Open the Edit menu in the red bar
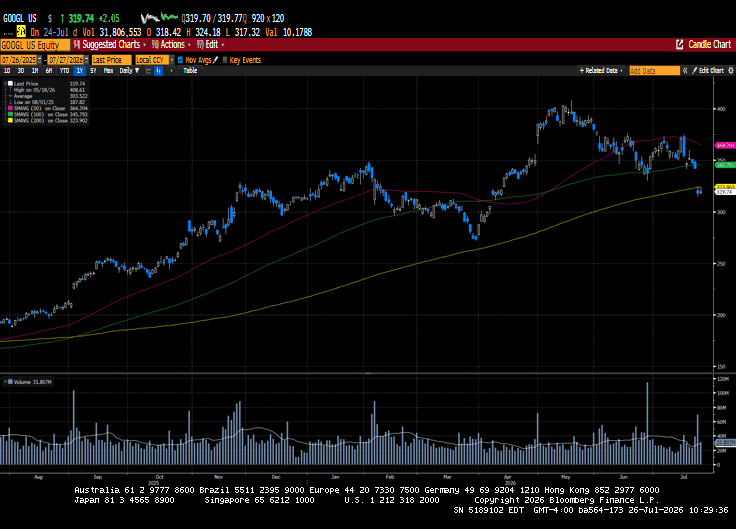736x529 pixels. point(210,45)
